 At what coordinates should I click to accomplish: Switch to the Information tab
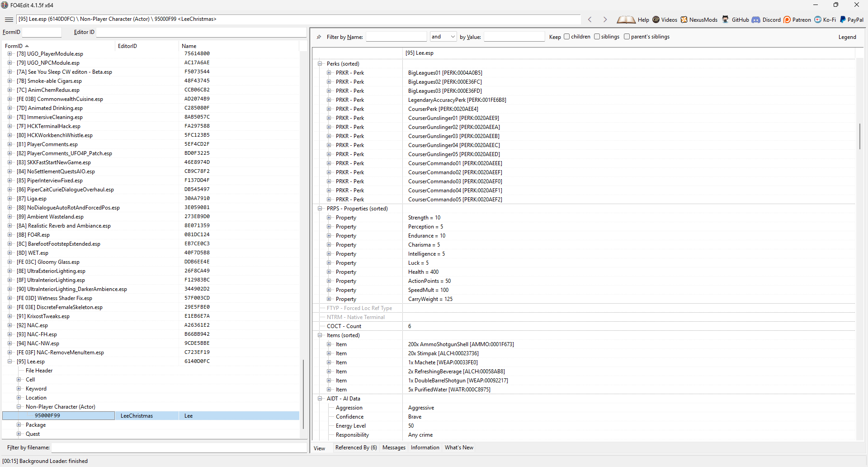(x=425, y=448)
